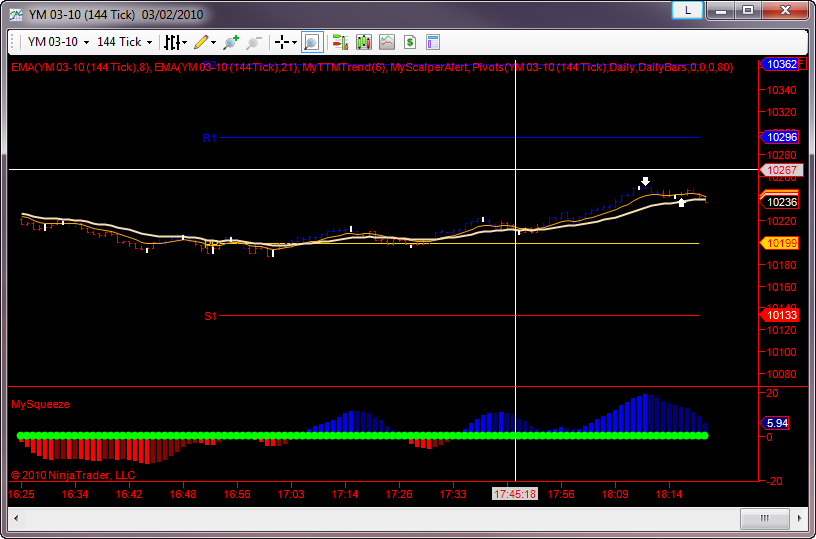Expand the crosshair cursor options arrow

(x=295, y=42)
